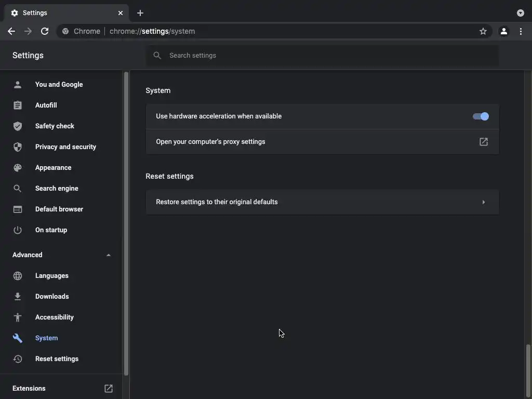Click the external link icon beside Extensions

pos(109,388)
